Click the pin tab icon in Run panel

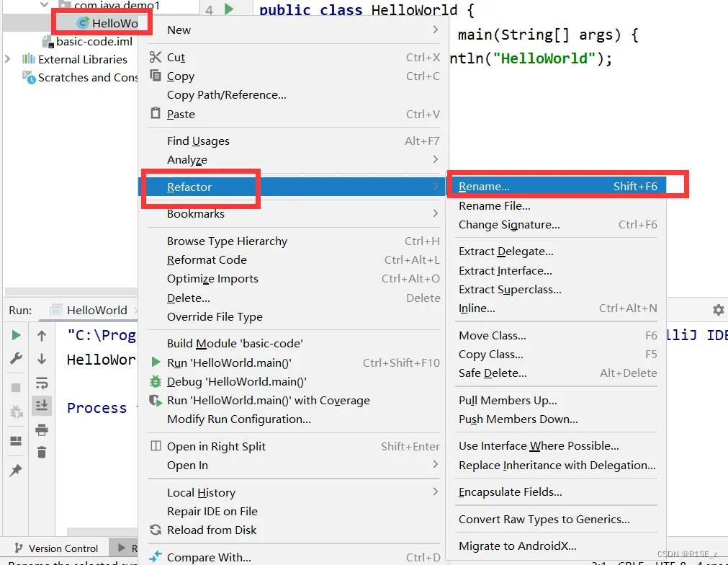click(x=16, y=470)
